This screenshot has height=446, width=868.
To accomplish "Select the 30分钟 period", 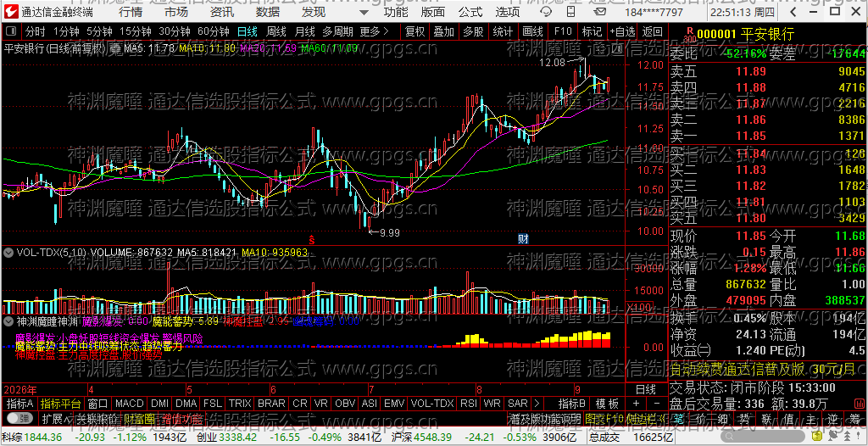I will point(175,31).
